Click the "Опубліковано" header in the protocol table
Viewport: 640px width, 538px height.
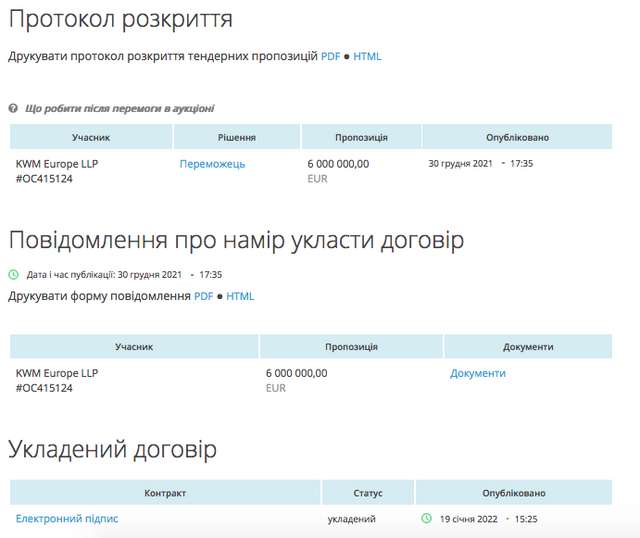[517, 137]
